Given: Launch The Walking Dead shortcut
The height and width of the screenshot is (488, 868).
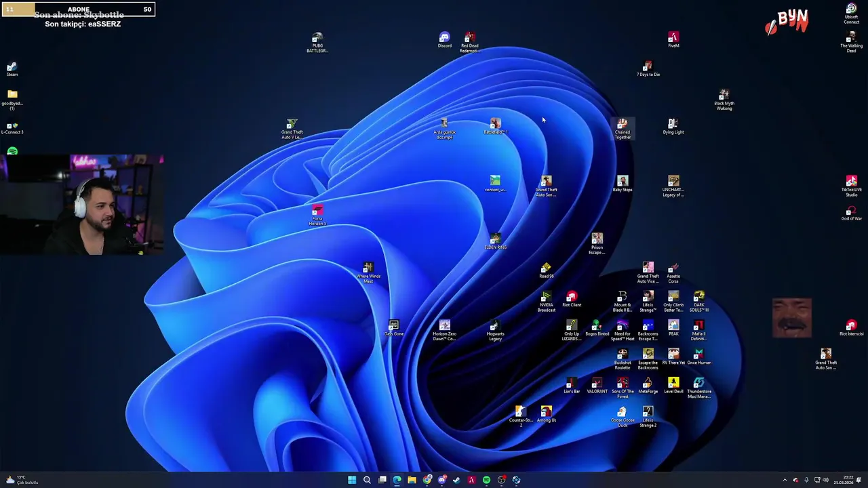Looking at the screenshot, I should [x=851, y=42].
